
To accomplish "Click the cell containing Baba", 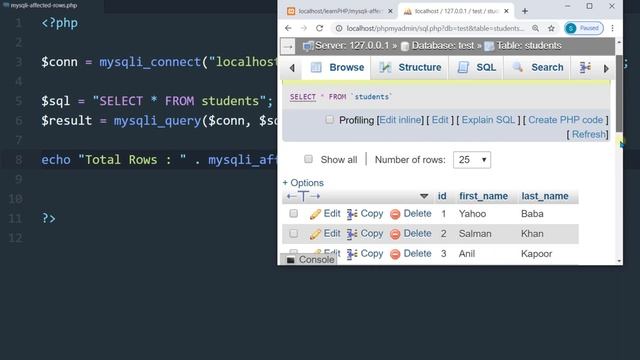I will pos(532,214).
